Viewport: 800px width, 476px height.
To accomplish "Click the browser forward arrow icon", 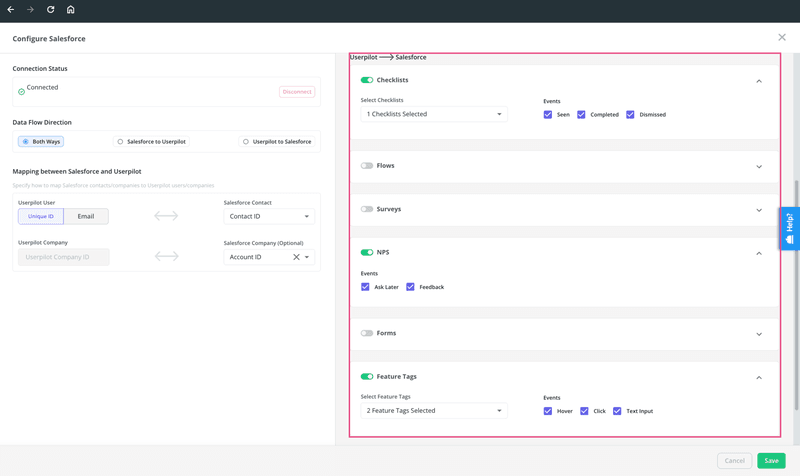I will coord(30,10).
